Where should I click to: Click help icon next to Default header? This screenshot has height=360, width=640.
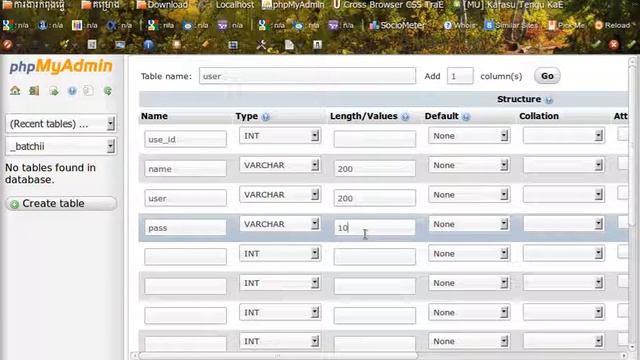tap(466, 117)
